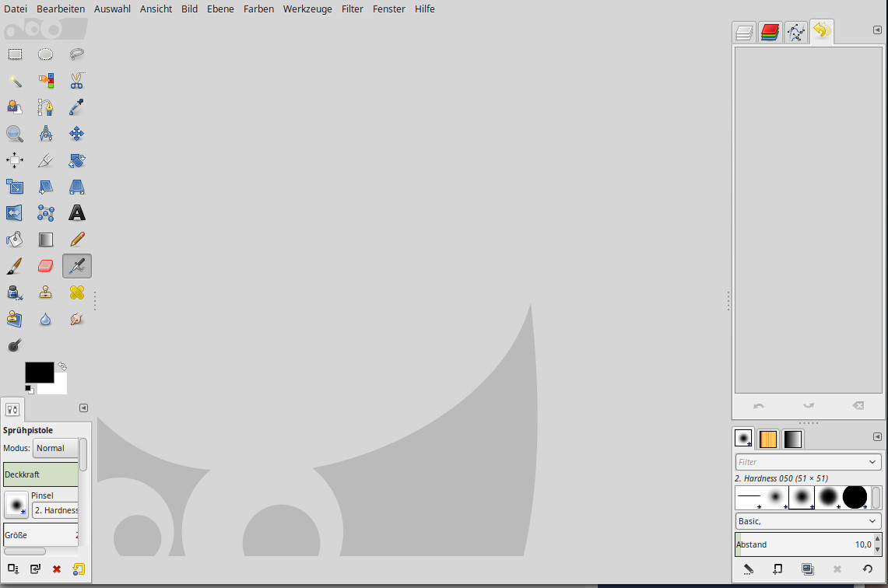Open the Datei menu

(x=16, y=9)
